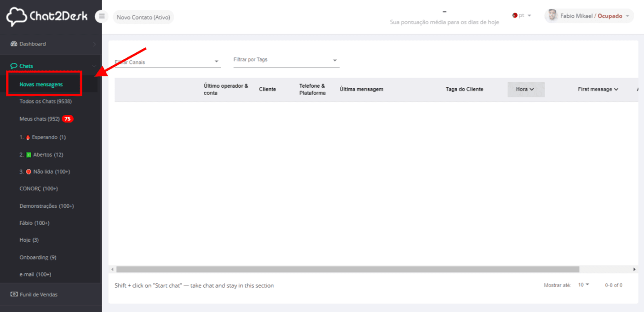Click the language flag icon next to pt
The image size is (644, 312).
click(x=515, y=16)
